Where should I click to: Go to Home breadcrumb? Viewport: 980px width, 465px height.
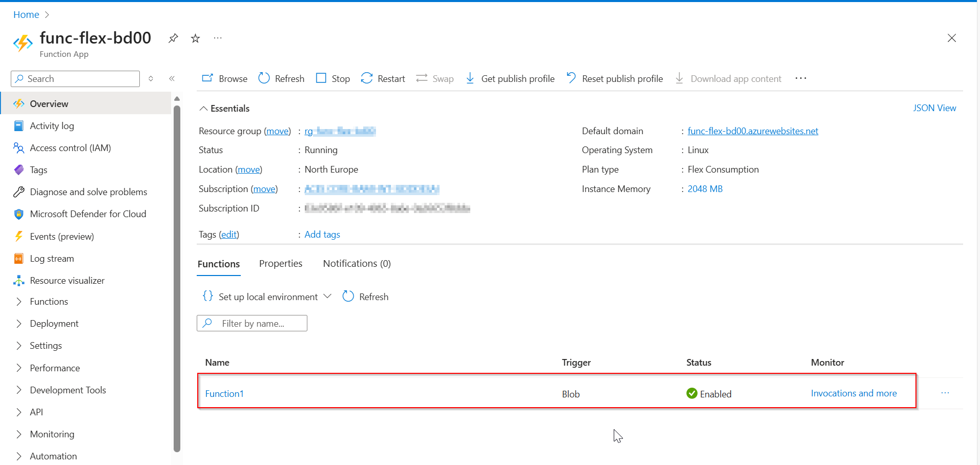tap(26, 14)
